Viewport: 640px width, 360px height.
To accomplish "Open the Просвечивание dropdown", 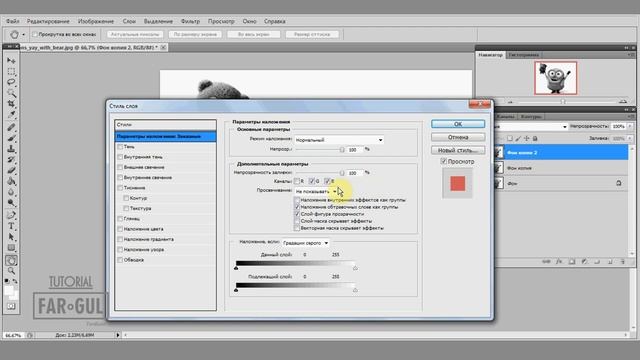I will tap(316, 191).
